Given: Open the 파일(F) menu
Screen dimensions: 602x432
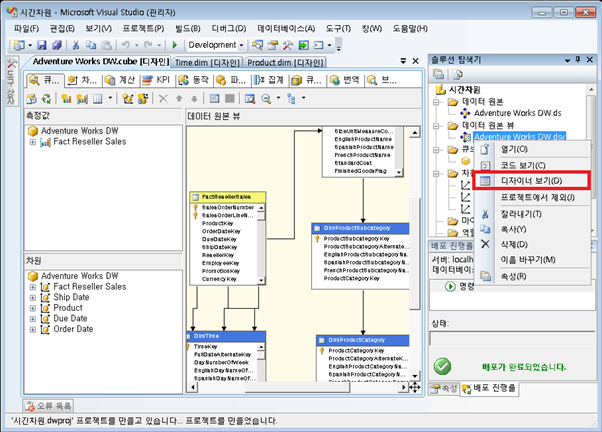Looking at the screenshot, I should [26, 29].
